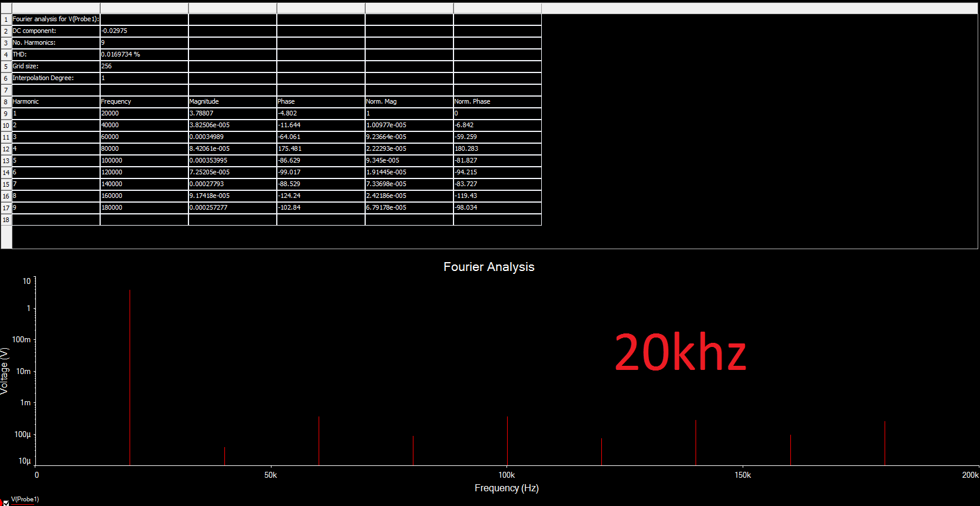Click the magnitude cell 0.00027793

(x=233, y=184)
